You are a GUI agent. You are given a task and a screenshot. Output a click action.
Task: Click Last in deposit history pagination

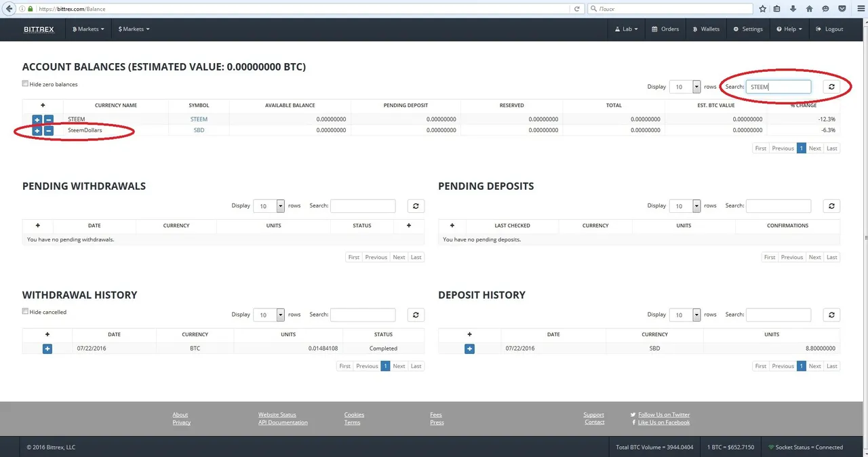tap(831, 366)
